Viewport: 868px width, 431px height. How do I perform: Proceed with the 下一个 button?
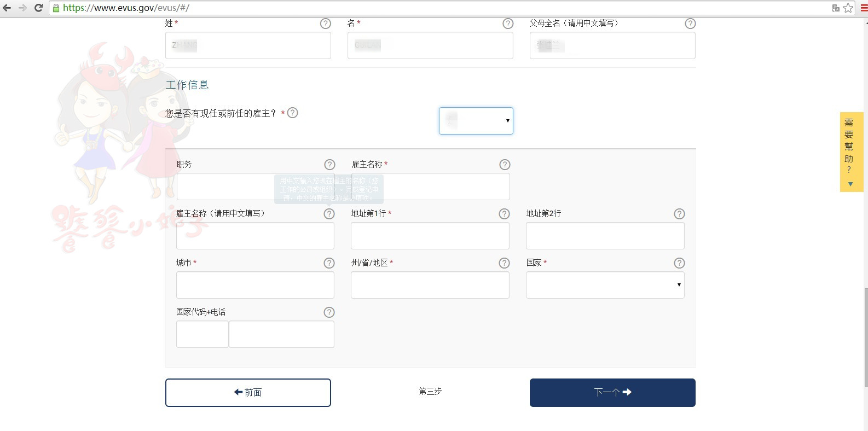(x=612, y=393)
